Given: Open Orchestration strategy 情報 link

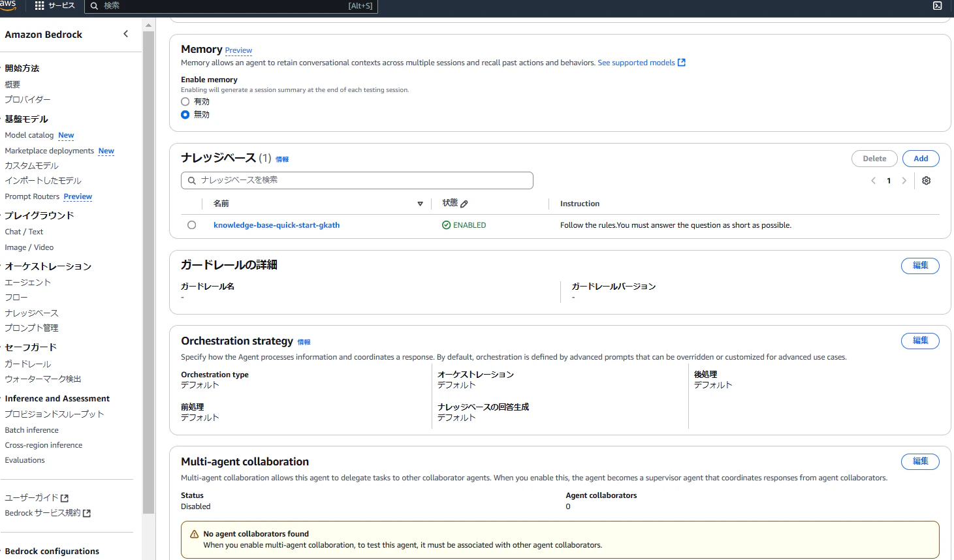Looking at the screenshot, I should coord(304,342).
